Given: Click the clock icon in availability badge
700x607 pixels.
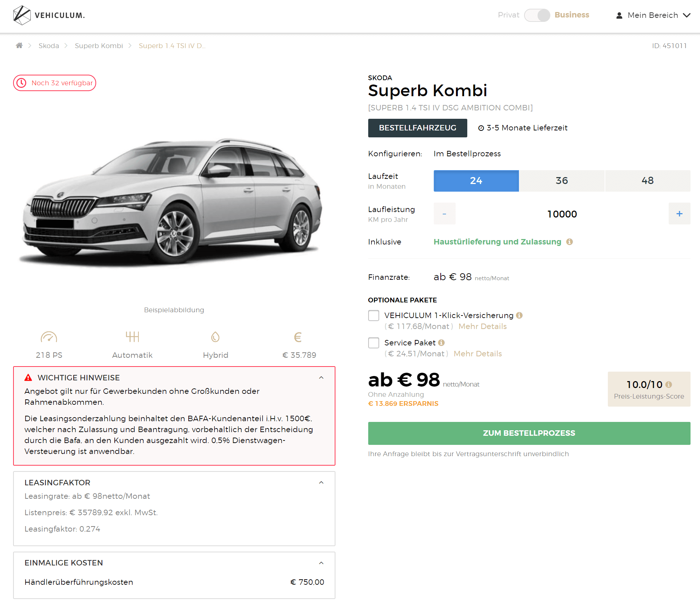Looking at the screenshot, I should pyautogui.click(x=21, y=83).
